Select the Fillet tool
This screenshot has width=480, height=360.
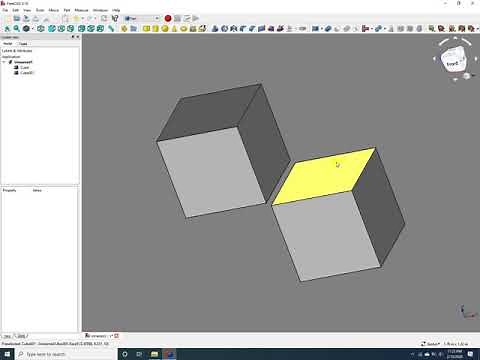coord(243,29)
